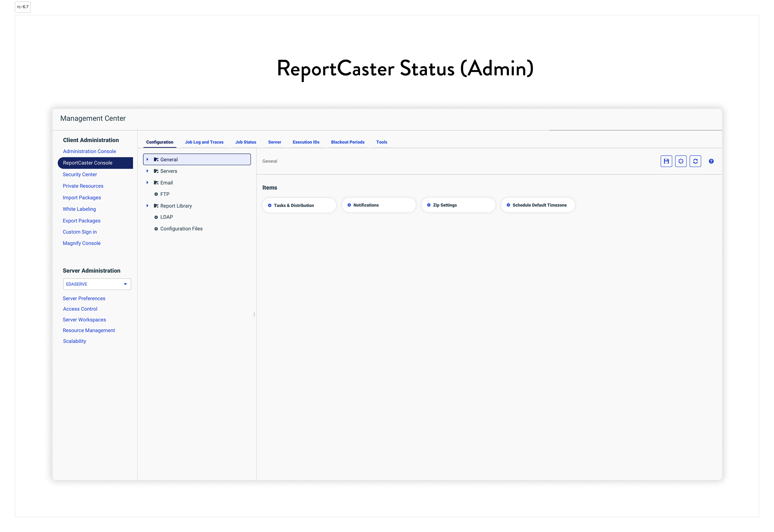Select the Blackout Periods tab
Image resolution: width=774 pixels, height=532 pixels.
click(x=347, y=142)
